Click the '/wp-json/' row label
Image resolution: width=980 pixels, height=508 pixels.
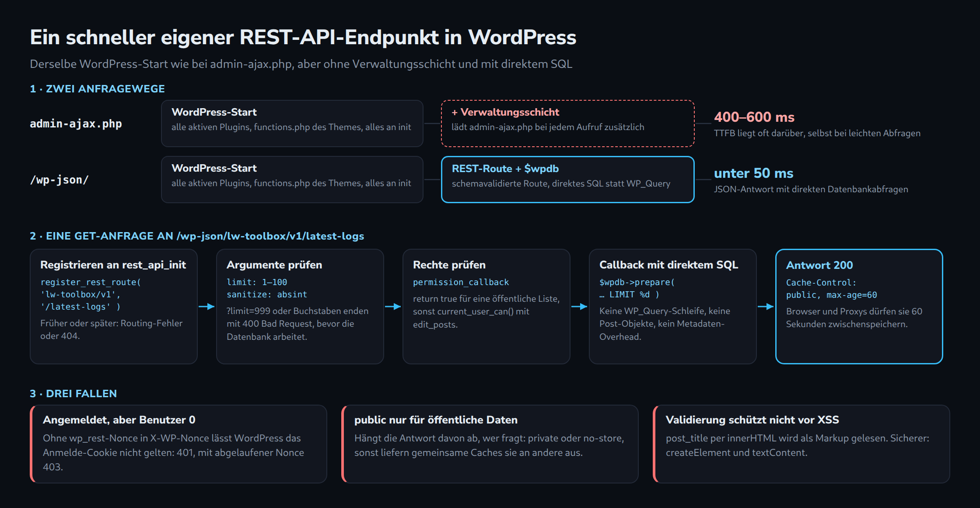[x=59, y=180]
